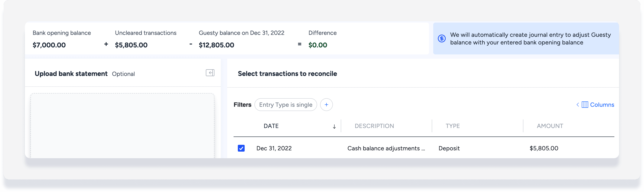The height and width of the screenshot is (192, 644).
Task: Click the Columns grid icon
Action: click(x=585, y=105)
